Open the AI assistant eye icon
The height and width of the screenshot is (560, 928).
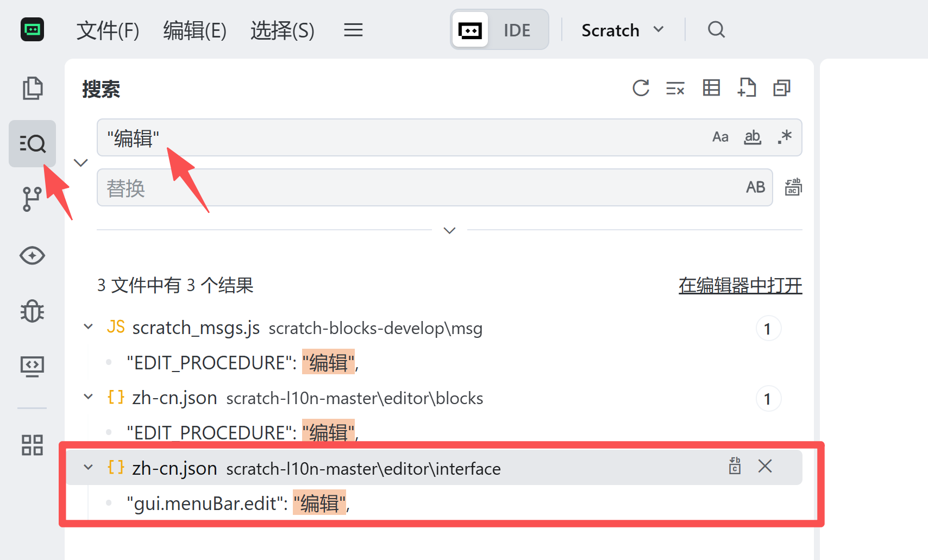click(x=32, y=255)
